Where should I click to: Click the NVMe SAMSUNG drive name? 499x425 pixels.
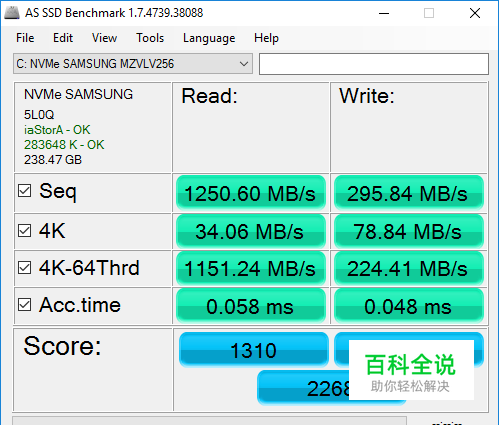(78, 94)
